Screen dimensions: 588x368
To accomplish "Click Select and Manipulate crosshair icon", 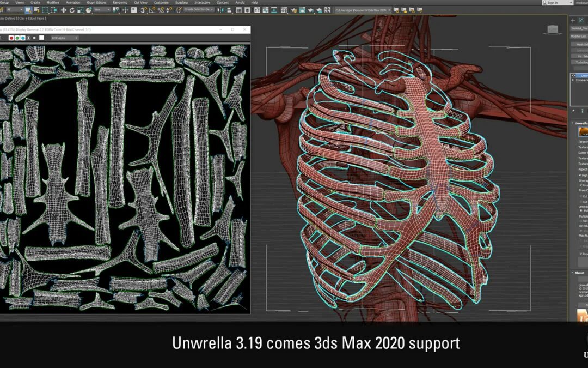I will point(125,10).
